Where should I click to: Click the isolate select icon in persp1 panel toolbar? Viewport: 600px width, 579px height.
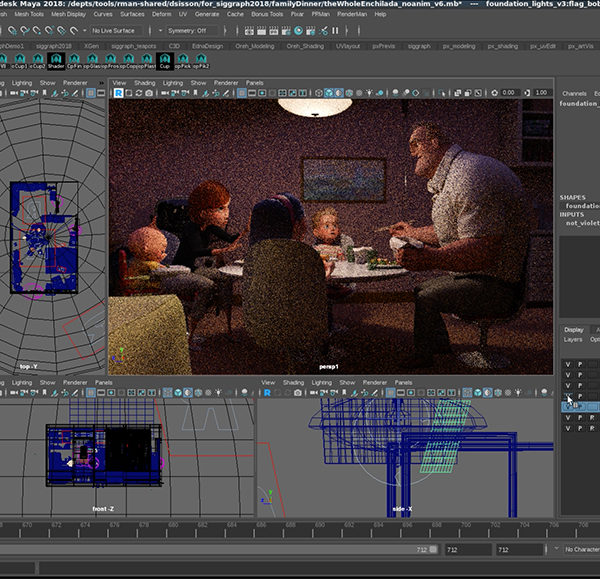point(442,93)
